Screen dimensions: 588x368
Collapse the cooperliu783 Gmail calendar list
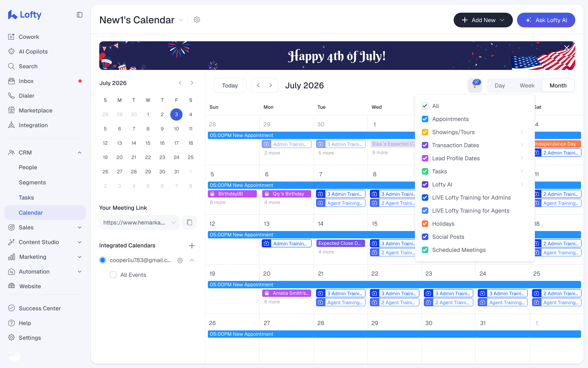click(x=192, y=260)
